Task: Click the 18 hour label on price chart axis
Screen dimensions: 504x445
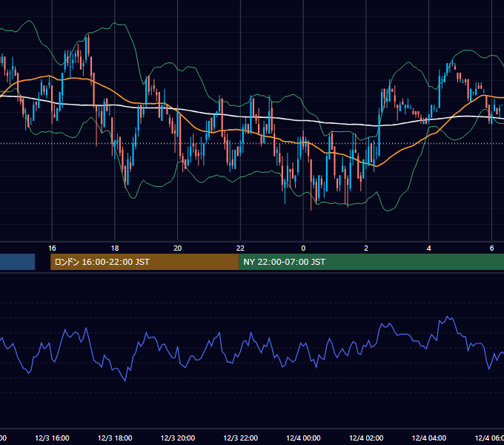Action: (115, 248)
